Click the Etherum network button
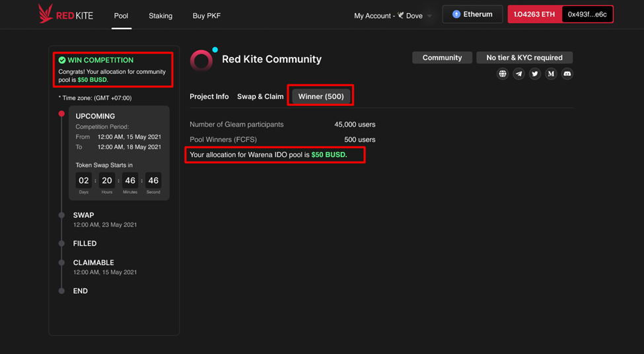The height and width of the screenshot is (354, 644). [472, 15]
